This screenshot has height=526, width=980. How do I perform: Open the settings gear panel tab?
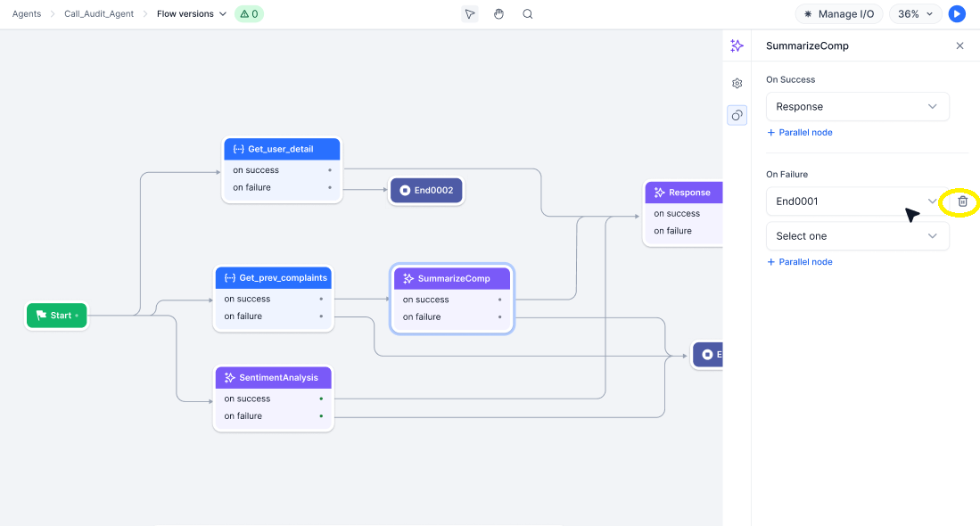click(737, 84)
